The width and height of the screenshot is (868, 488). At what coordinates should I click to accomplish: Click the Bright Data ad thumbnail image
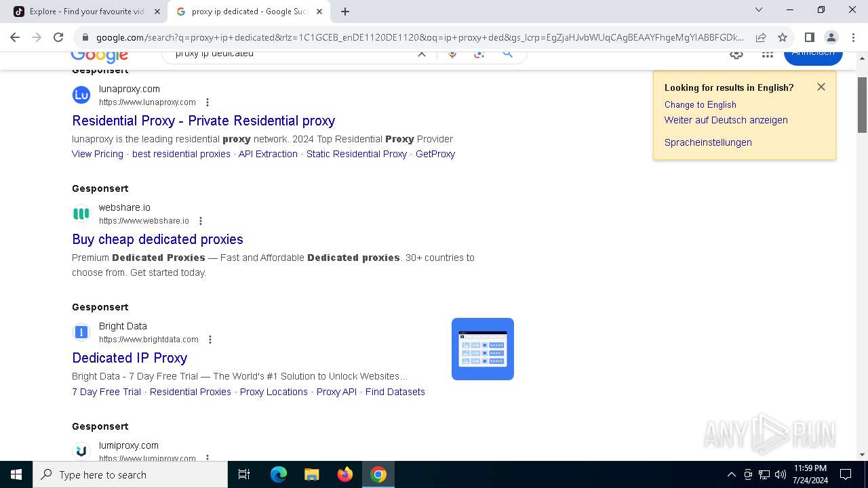483,349
